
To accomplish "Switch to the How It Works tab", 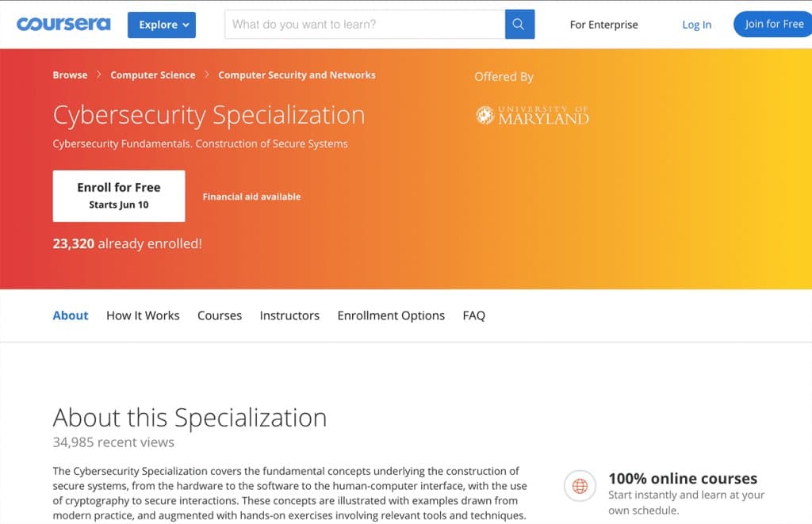I will [x=143, y=316].
